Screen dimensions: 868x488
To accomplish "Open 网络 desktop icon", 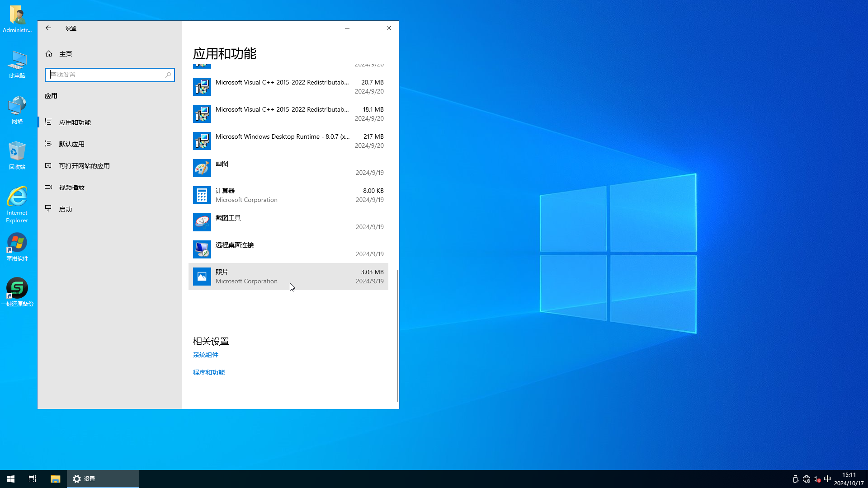I will pyautogui.click(x=17, y=110).
